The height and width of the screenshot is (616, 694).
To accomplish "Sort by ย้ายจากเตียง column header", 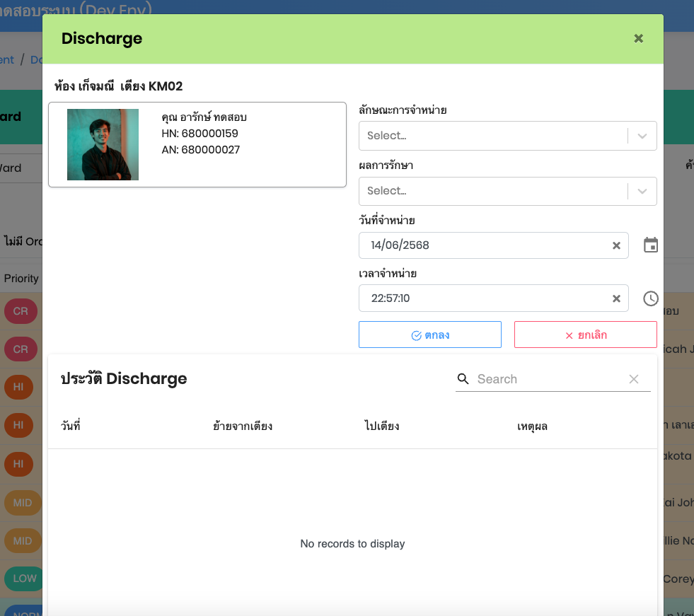I will (243, 426).
